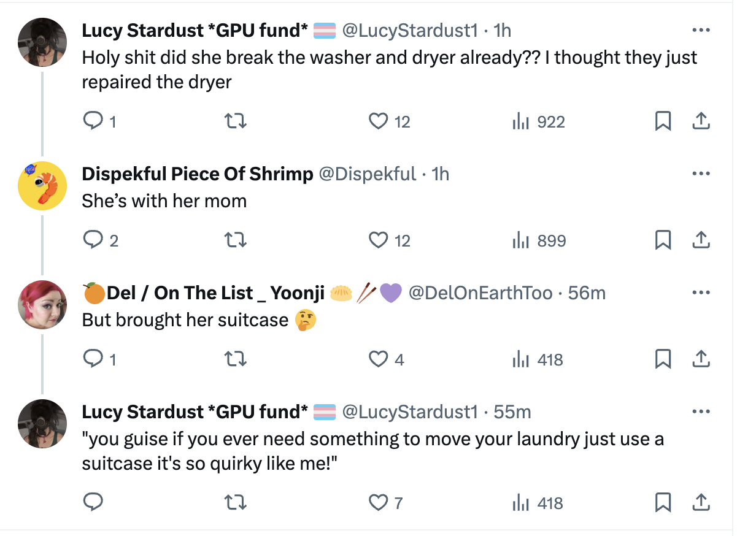Open more options on first Lucy Stardust tweet
This screenshot has height=536, width=756.
point(701,30)
